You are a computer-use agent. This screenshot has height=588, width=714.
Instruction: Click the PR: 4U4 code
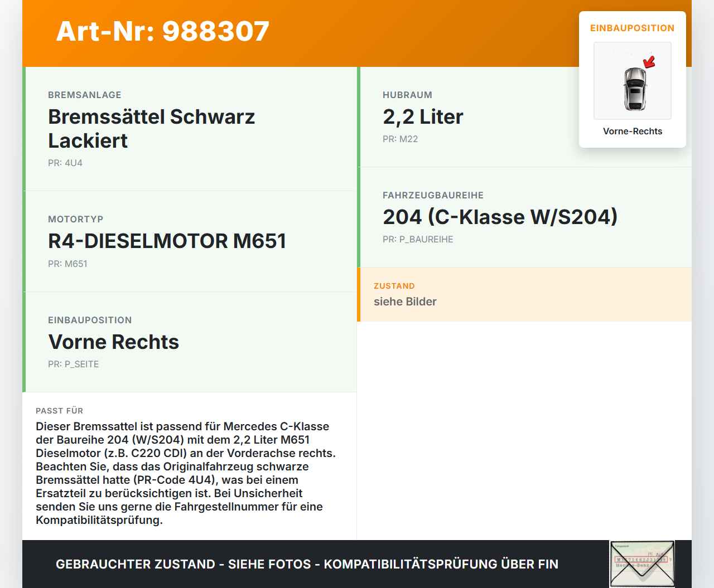pyautogui.click(x=65, y=163)
